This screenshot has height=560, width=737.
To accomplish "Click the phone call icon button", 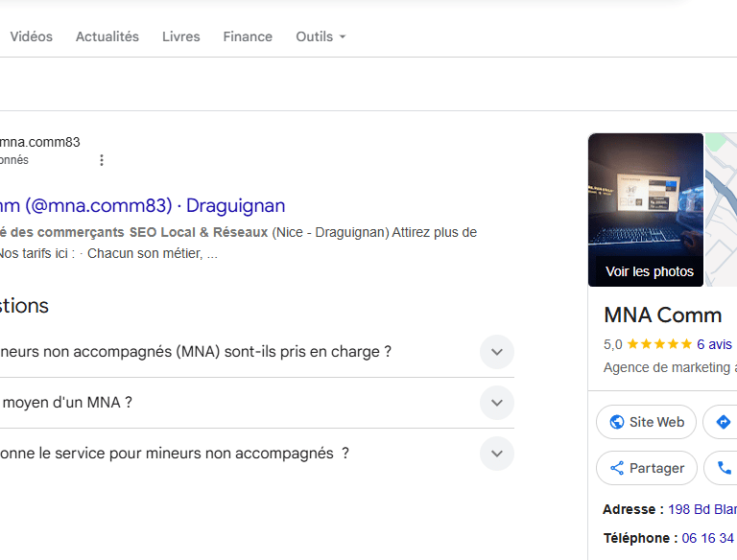I will (x=722, y=468).
